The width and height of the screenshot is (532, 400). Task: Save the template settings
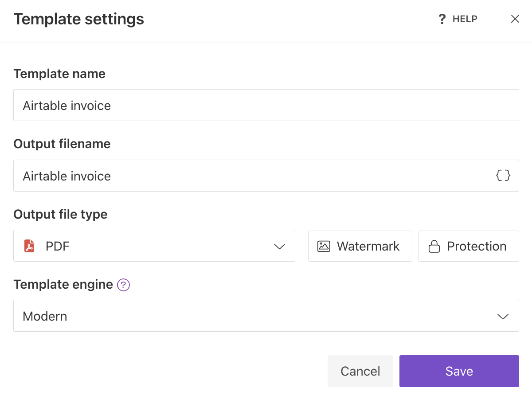pos(459,371)
